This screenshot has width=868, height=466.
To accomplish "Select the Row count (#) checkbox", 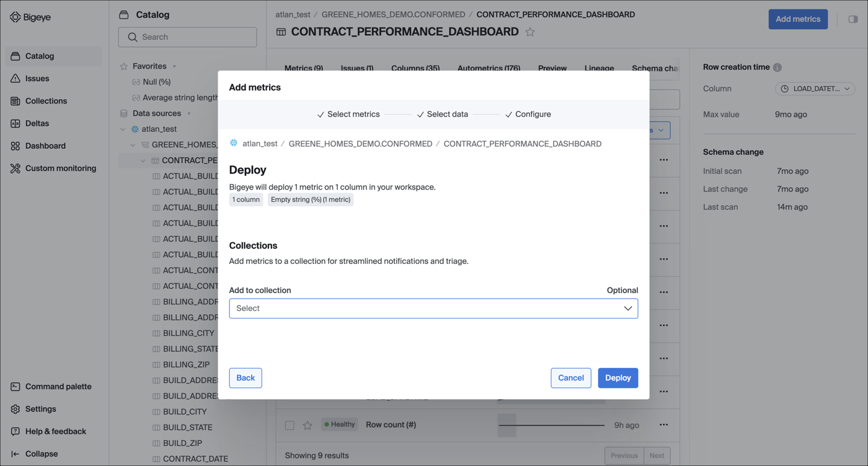I will point(290,425).
